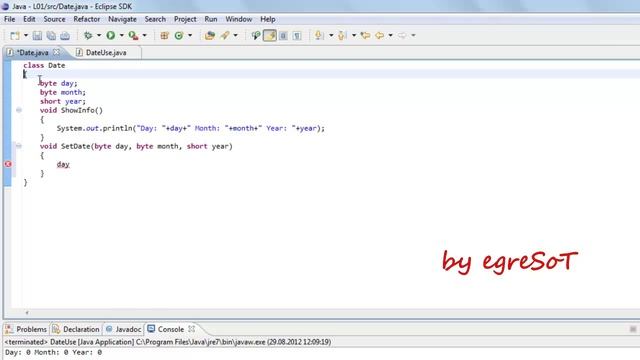Viewport: 640px width, 360px height.
Task: Toggle Mark Occurrences highlighted icon
Action: point(270,36)
